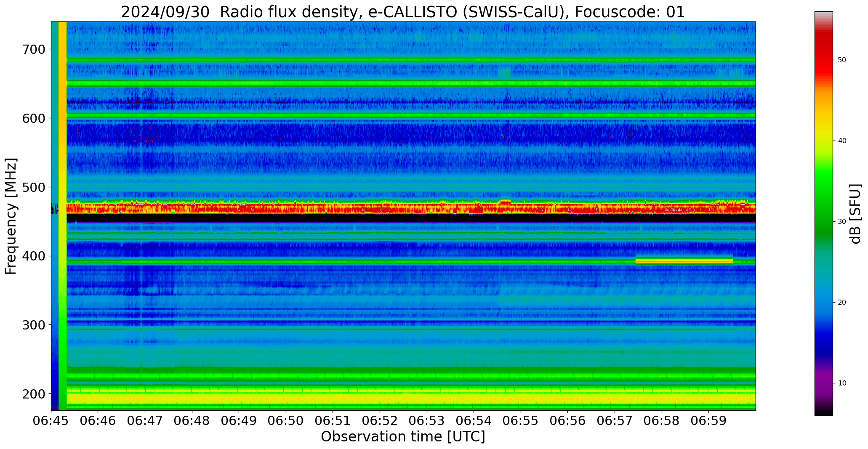Click the 06:45 time tick label
Image resolution: width=868 pixels, height=449 pixels.
51,421
